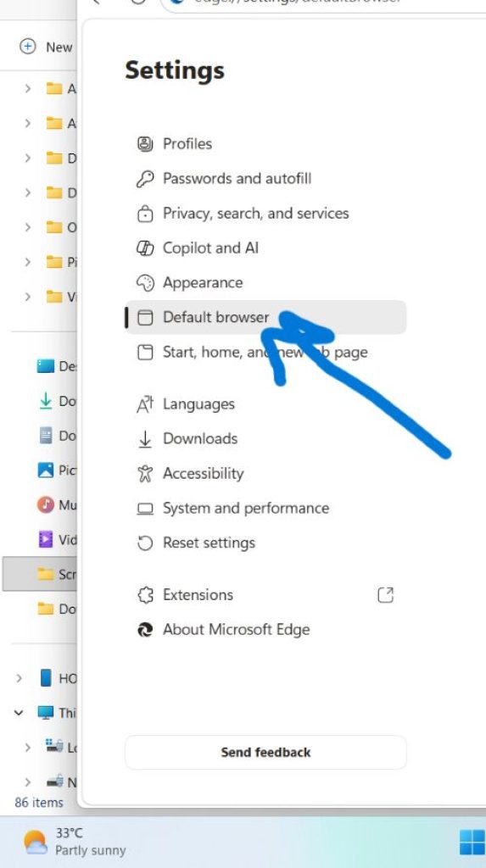Expand the folder starting with O in File Explorer

[x=27, y=227]
